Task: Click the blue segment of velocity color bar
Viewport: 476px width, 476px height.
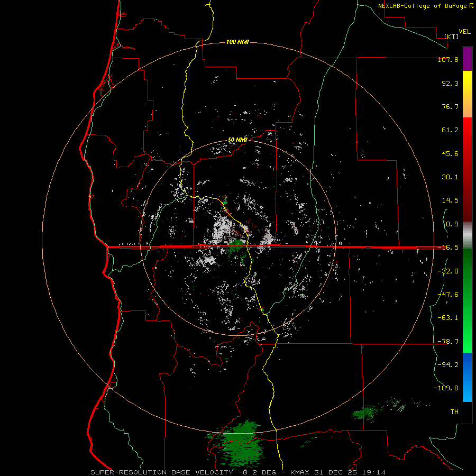Action: click(x=467, y=377)
